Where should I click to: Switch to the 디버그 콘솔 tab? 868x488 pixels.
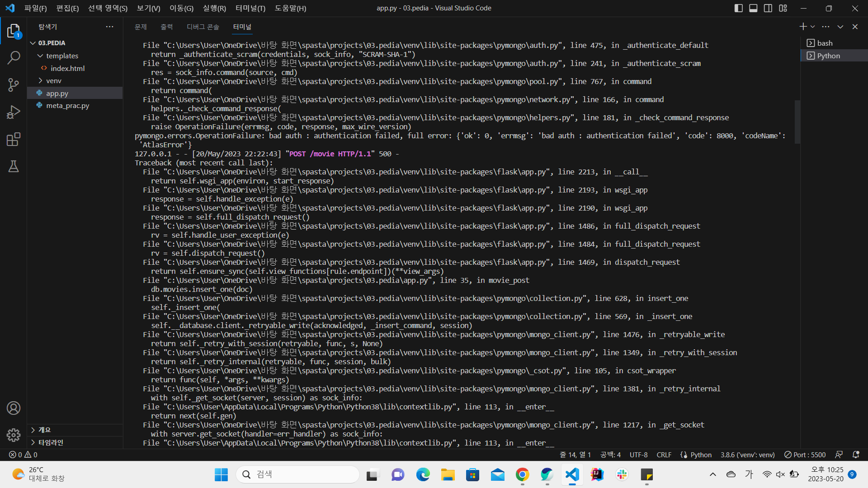tap(203, 27)
